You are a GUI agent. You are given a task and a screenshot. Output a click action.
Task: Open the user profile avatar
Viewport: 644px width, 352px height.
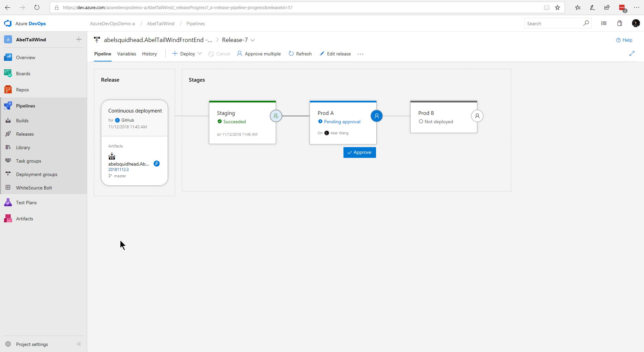(636, 23)
